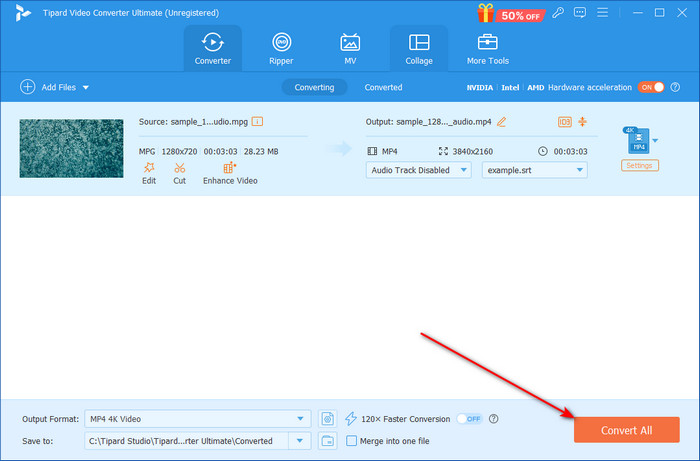Open the hamburger menu icon
Screen dimensions: 700x461
[603, 12]
